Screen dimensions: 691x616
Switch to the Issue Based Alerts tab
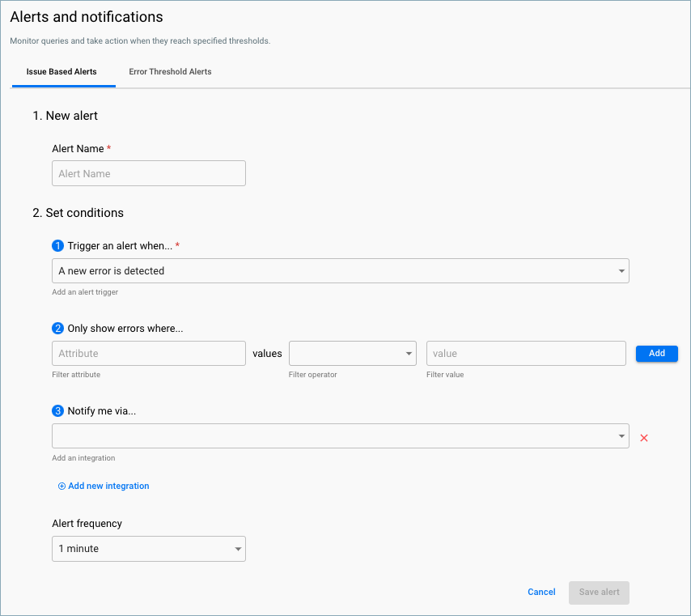point(63,71)
